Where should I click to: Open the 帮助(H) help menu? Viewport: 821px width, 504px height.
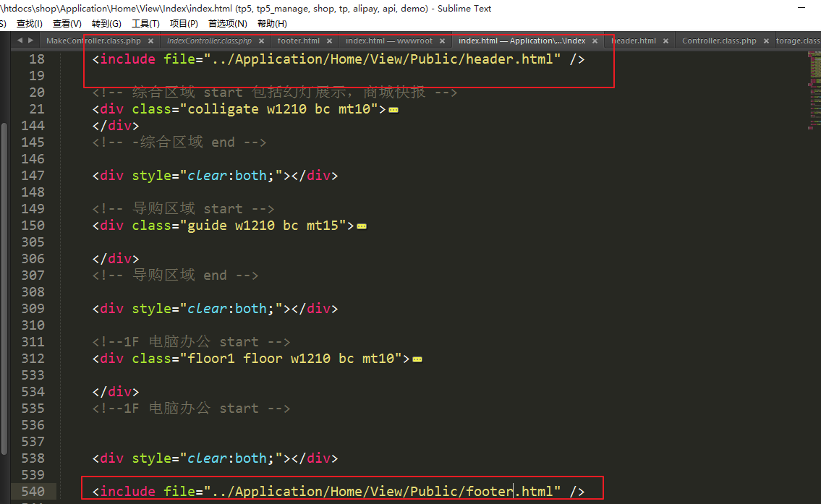pos(272,24)
